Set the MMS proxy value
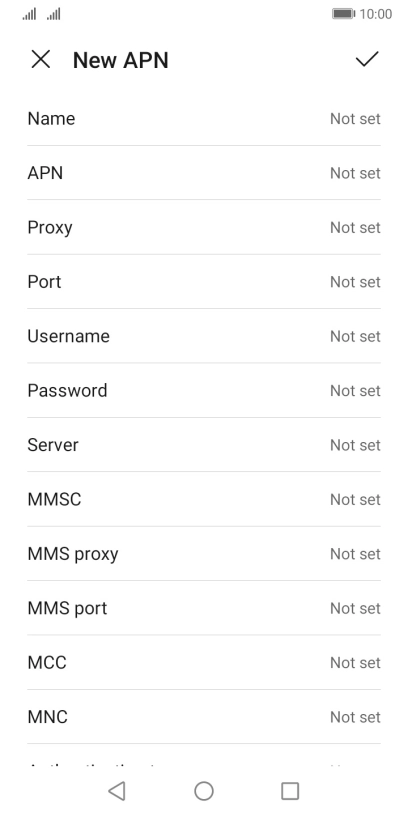Viewport: 408px width, 816px height. (x=204, y=554)
